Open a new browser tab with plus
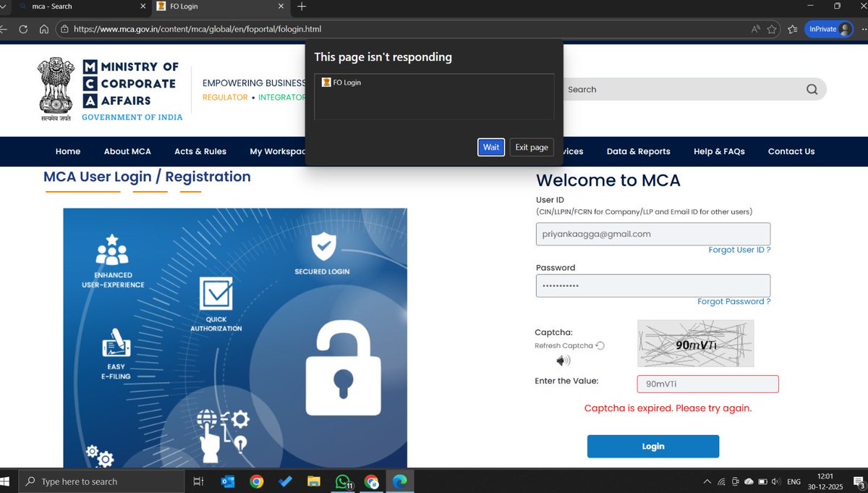The image size is (868, 493). coord(302,7)
